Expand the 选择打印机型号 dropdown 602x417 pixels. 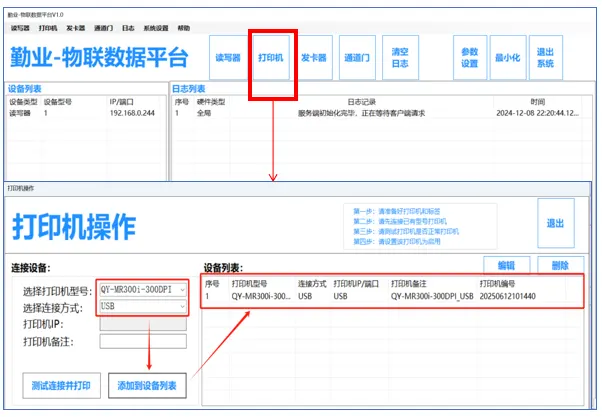click(x=141, y=290)
